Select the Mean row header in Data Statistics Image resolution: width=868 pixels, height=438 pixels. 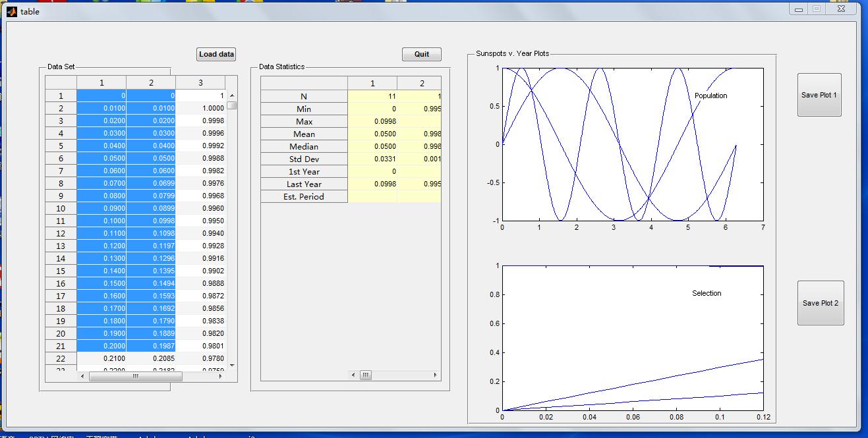(x=304, y=134)
